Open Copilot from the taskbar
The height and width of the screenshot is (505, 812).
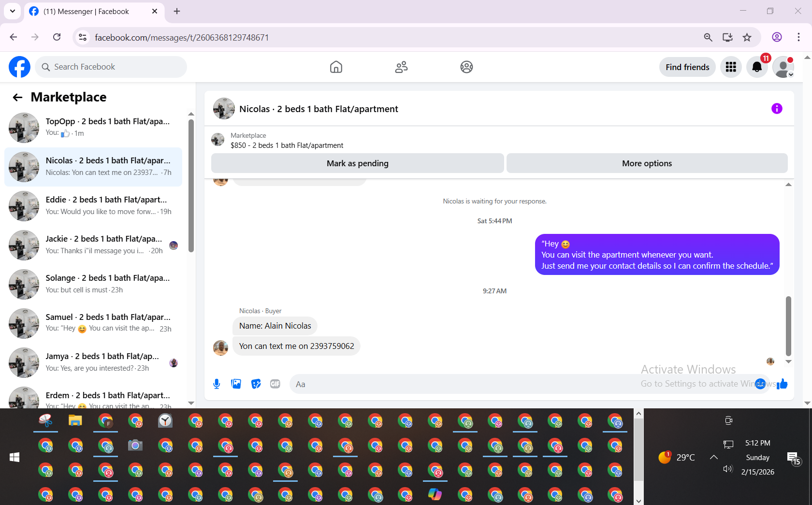tap(435, 494)
